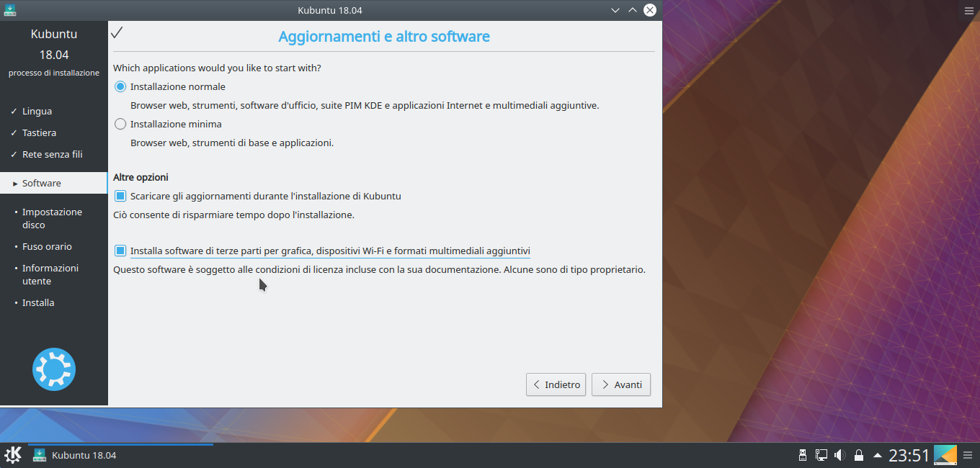Toggle Installa software di terze parti checkbox
The height and width of the screenshot is (468, 980).
[120, 251]
